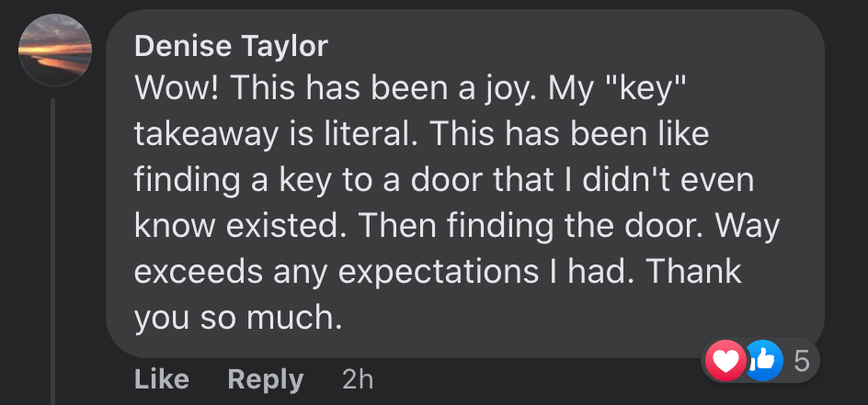Click "know existed" text in the comment
This screenshot has width=868, height=405.
(237, 226)
